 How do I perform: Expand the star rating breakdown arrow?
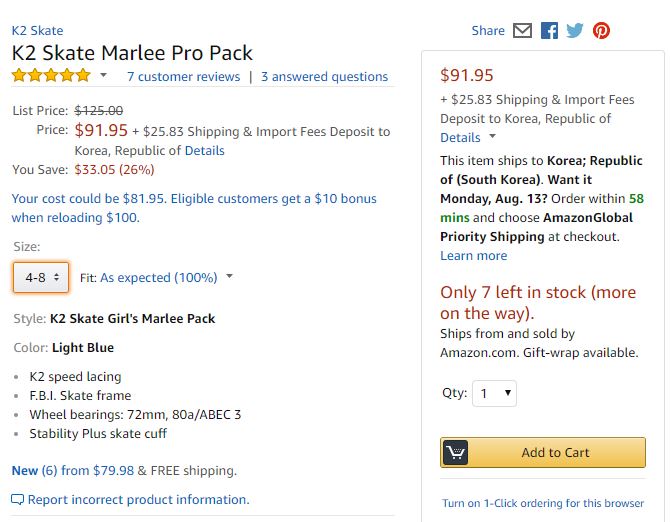click(x=103, y=75)
